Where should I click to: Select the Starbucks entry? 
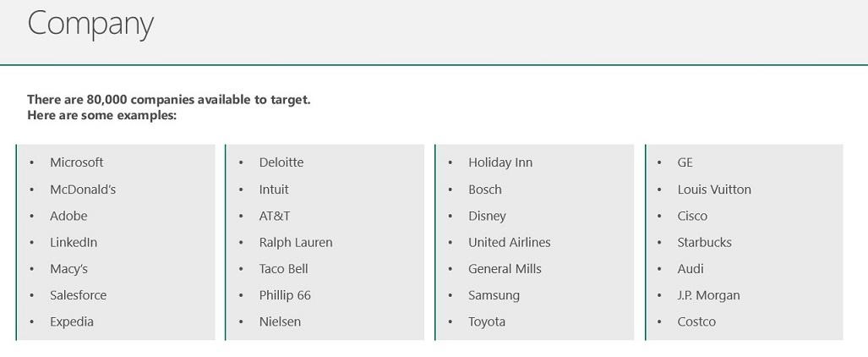[704, 242]
